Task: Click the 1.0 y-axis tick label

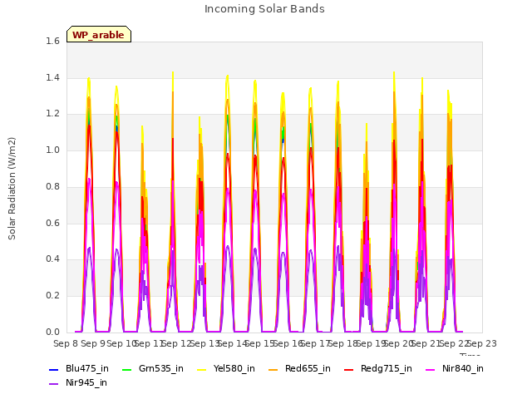Action: coord(52,150)
